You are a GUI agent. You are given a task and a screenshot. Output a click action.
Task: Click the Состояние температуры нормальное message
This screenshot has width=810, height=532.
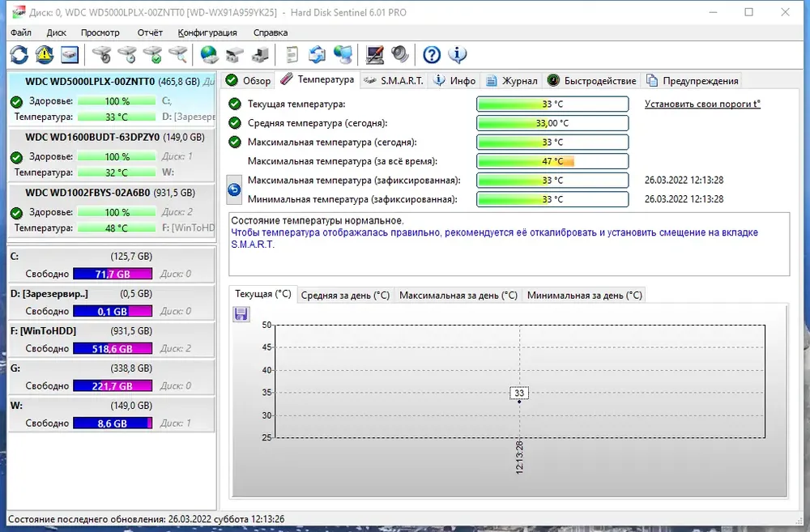point(318,220)
